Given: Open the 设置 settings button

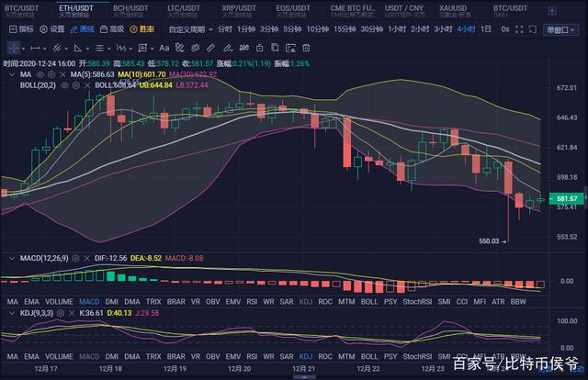Looking at the screenshot, I should [x=52, y=29].
